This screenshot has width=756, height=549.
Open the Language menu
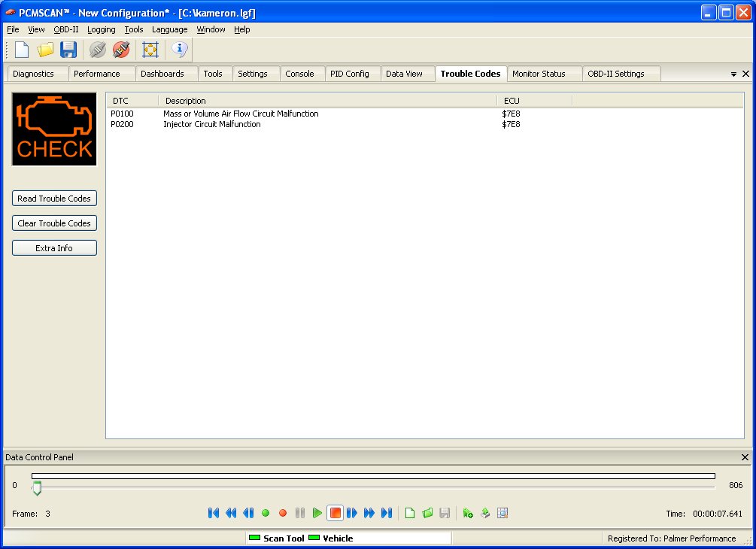tap(170, 29)
